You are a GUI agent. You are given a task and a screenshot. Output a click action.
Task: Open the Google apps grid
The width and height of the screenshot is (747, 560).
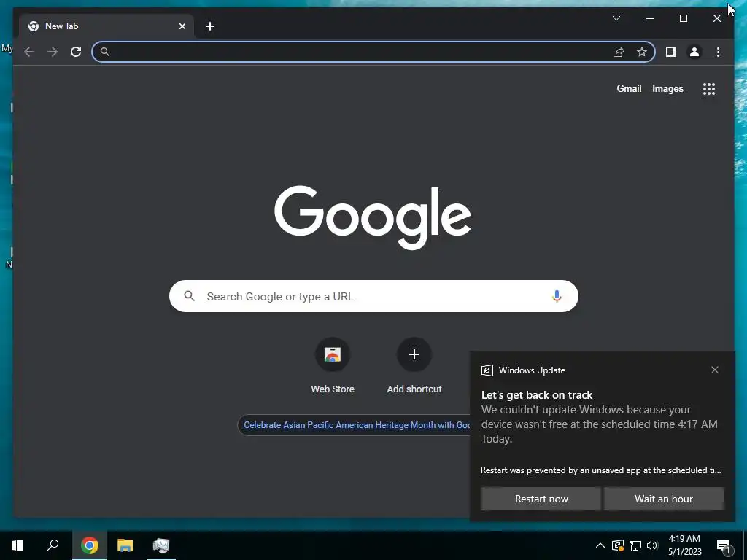click(x=709, y=88)
